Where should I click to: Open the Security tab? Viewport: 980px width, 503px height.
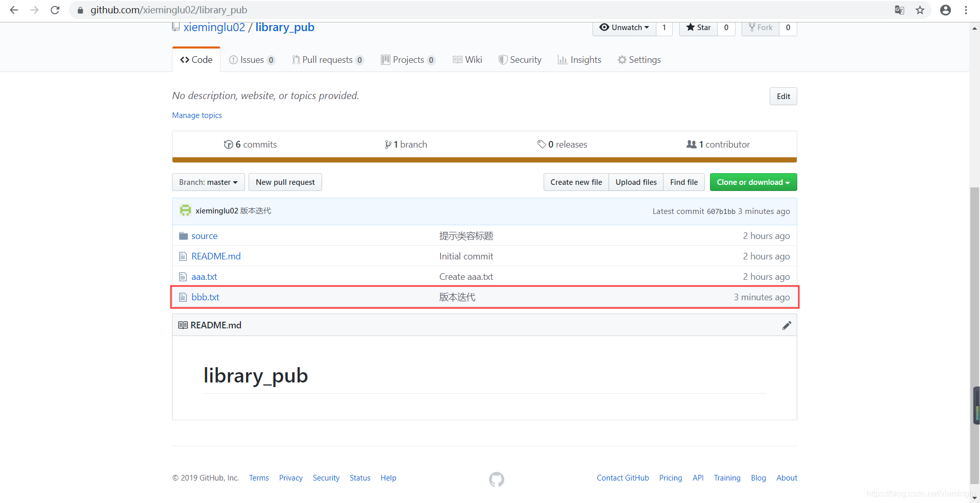click(520, 60)
